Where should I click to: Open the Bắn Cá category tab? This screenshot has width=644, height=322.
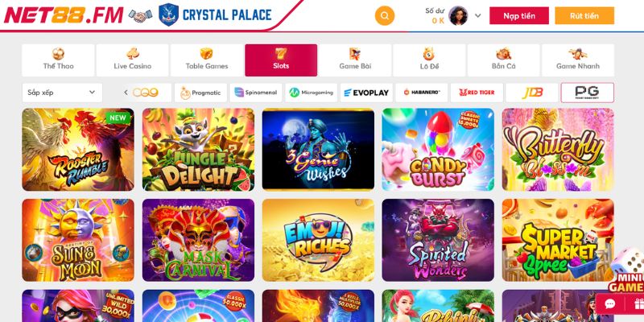[x=504, y=60]
